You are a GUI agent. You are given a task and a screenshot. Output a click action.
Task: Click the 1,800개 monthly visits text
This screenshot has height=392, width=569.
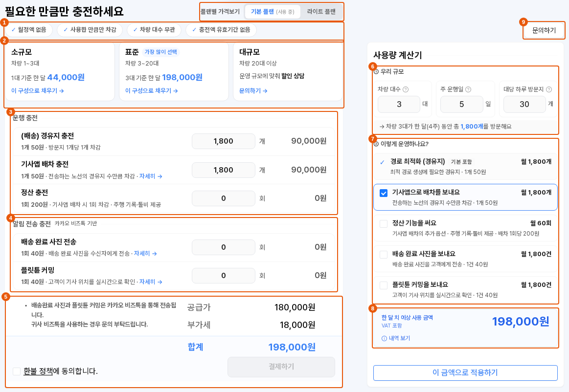472,127
